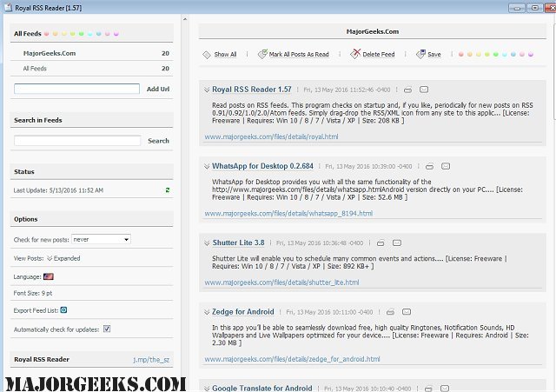The width and height of the screenshot is (556, 392).
Task: Click the Mark All Posts As Read checkmark icon
Action: pos(262,54)
